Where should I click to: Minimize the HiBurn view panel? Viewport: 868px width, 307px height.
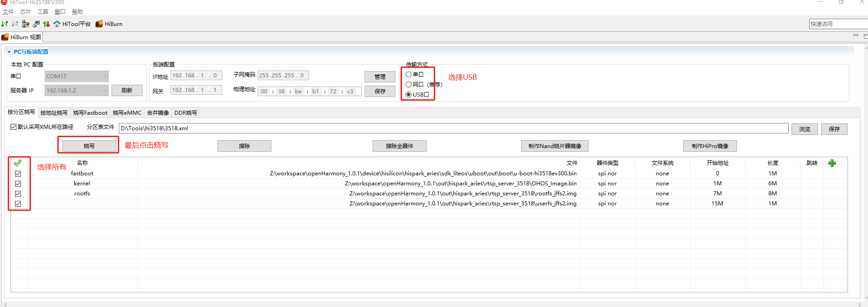[x=855, y=36]
